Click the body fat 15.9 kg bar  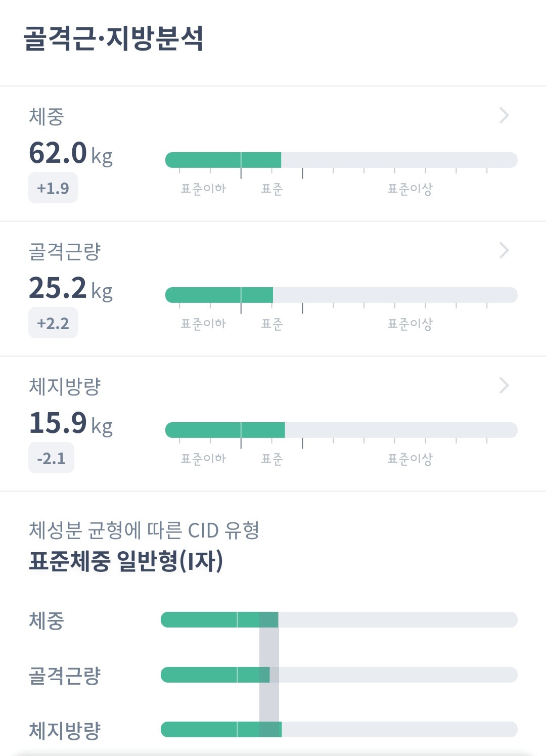[341, 430]
